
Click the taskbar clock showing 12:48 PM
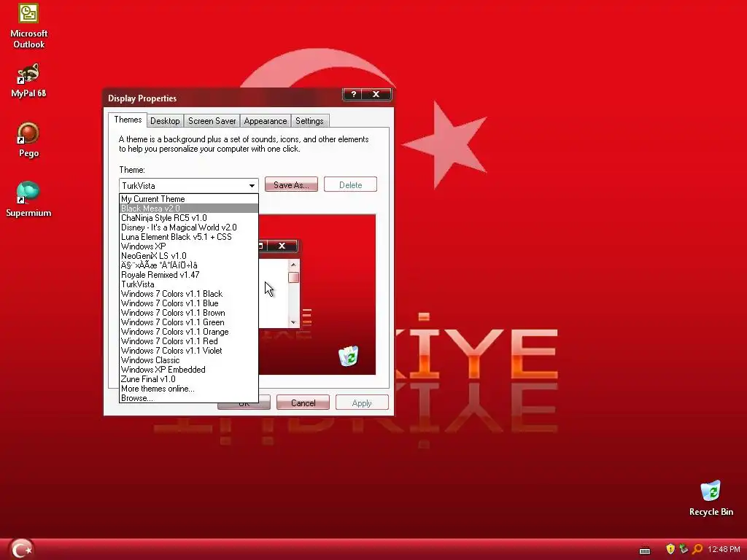tap(724, 550)
